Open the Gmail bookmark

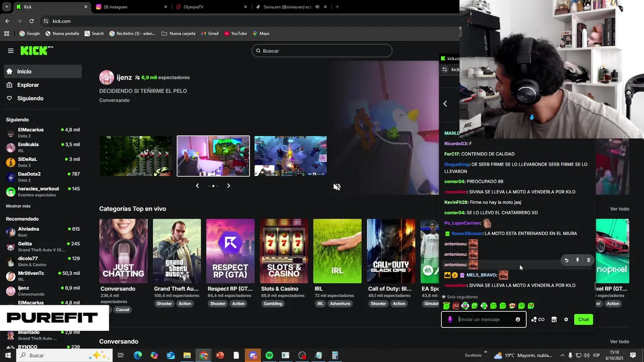[210, 33]
